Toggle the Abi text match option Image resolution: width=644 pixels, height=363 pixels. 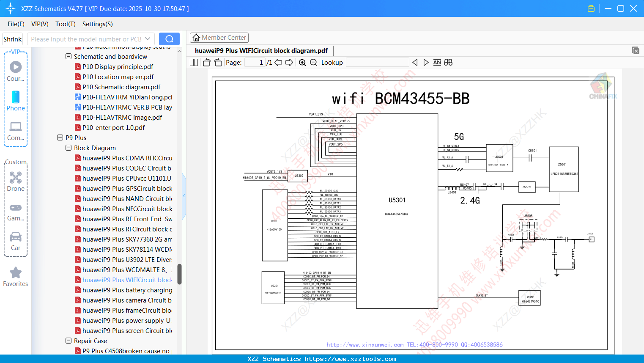pos(437,62)
